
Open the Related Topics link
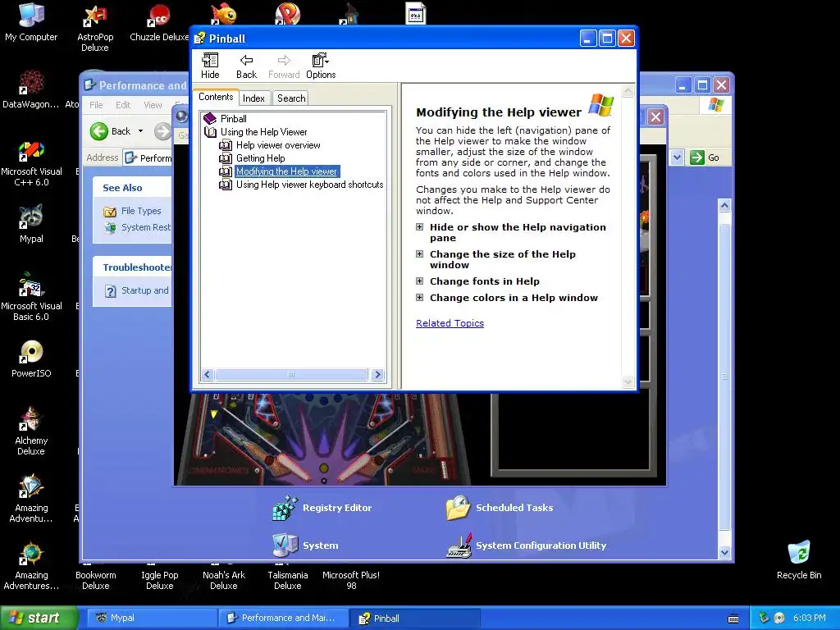(x=450, y=323)
